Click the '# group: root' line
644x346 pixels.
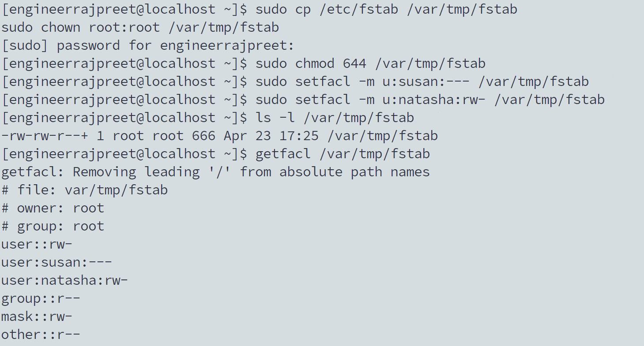53,226
